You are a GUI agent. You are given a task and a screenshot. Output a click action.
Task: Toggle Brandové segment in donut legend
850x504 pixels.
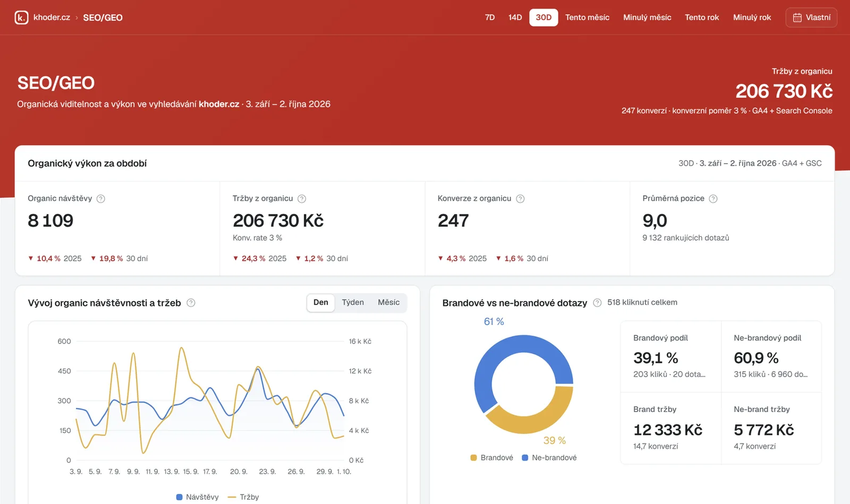point(492,458)
